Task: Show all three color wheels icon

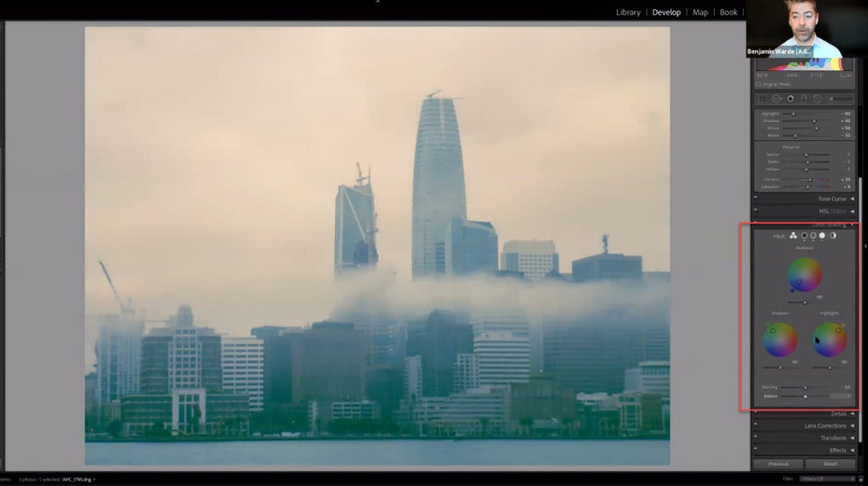Action: point(793,236)
